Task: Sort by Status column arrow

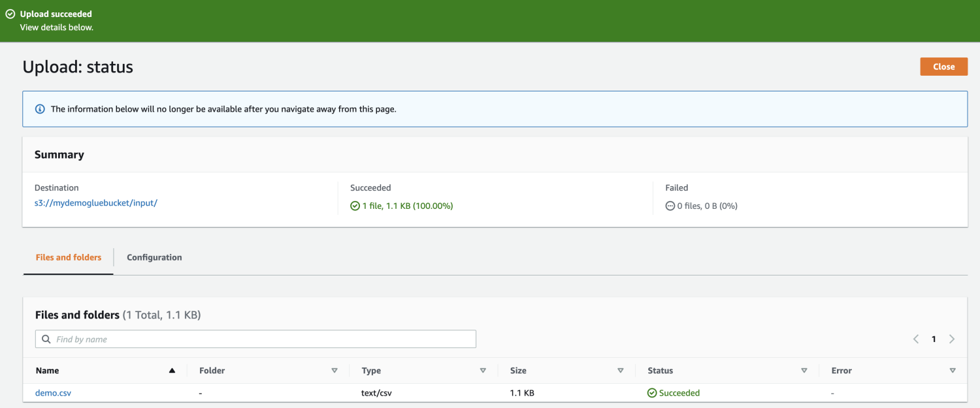Action: 804,371
